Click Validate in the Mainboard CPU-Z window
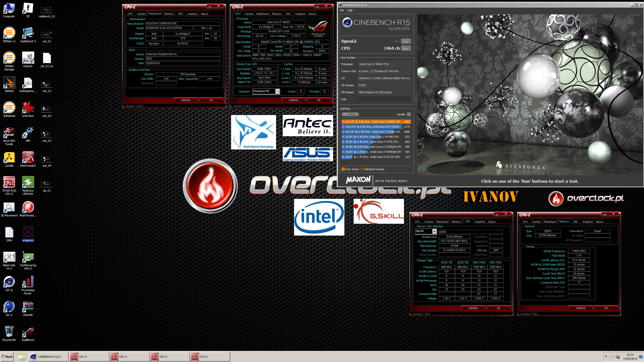The width and height of the screenshot is (644, 362). (x=186, y=100)
